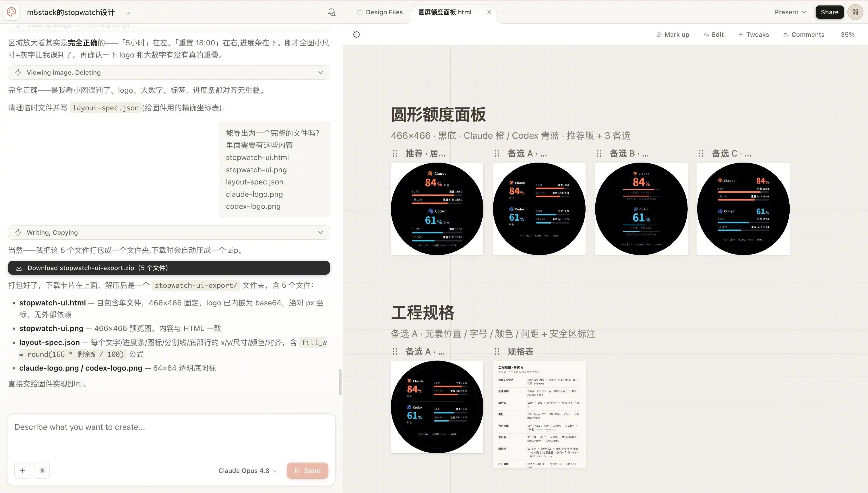Add an attachment with the plus button
Screen dimensions: 868x493
click(22, 471)
